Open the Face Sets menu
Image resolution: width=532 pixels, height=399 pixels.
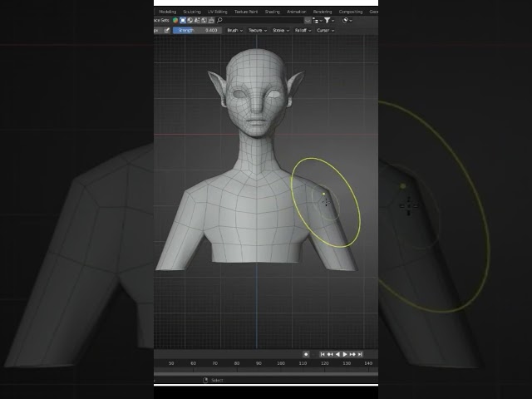coord(162,20)
